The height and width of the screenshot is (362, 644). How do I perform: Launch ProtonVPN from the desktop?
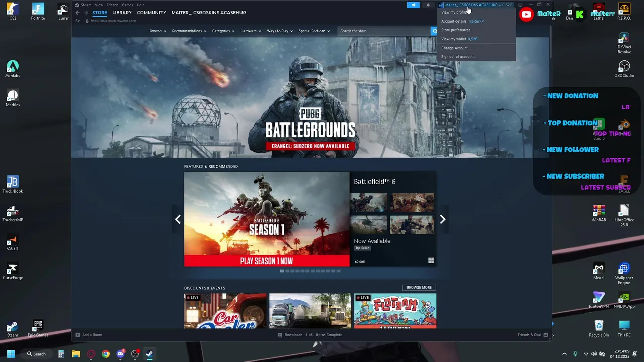pyautogui.click(x=599, y=300)
